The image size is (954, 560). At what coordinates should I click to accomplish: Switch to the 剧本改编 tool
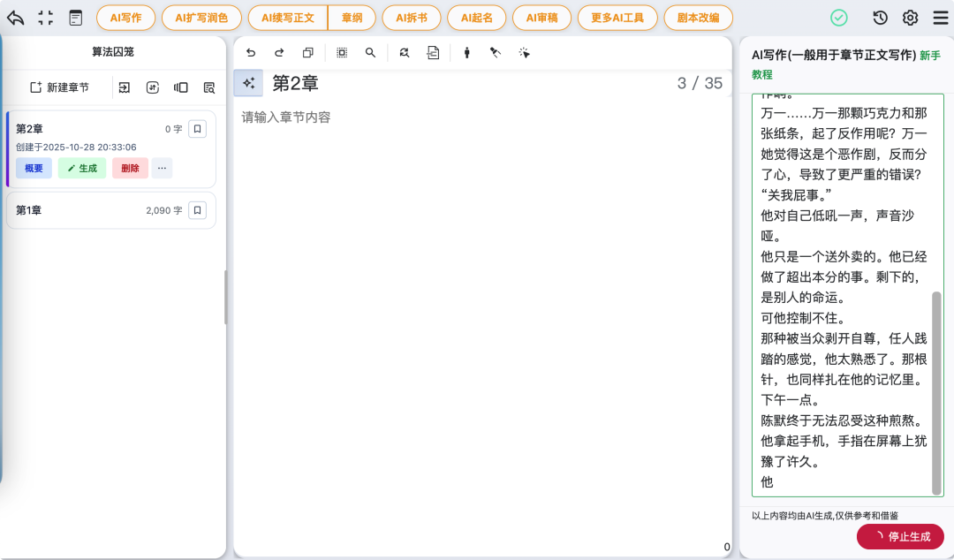pyautogui.click(x=698, y=17)
